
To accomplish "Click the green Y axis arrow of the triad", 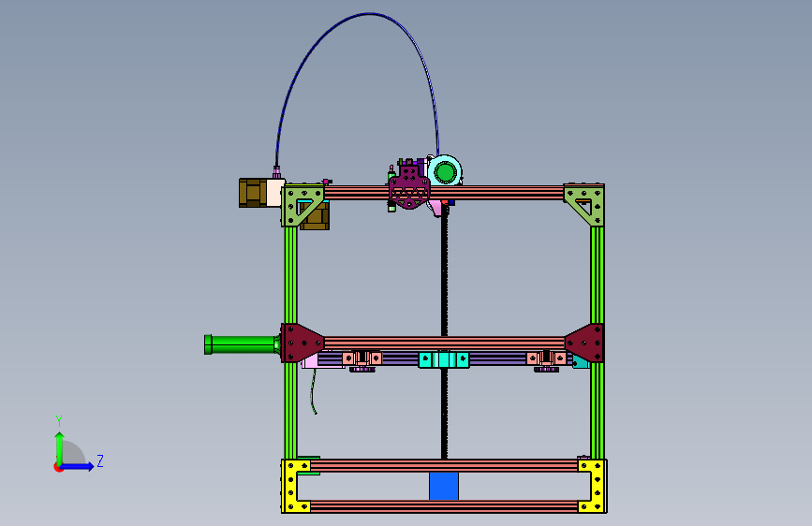I will click(60, 447).
